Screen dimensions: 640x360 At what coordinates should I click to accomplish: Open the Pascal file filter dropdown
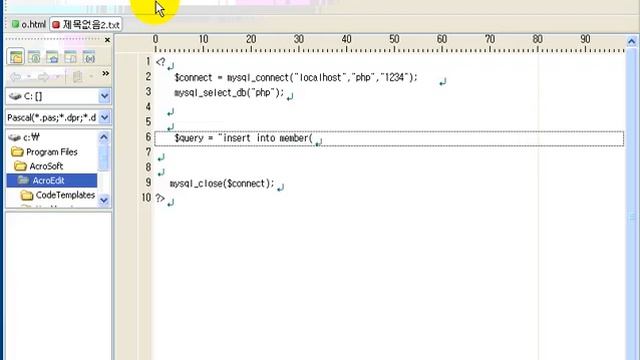click(104, 118)
